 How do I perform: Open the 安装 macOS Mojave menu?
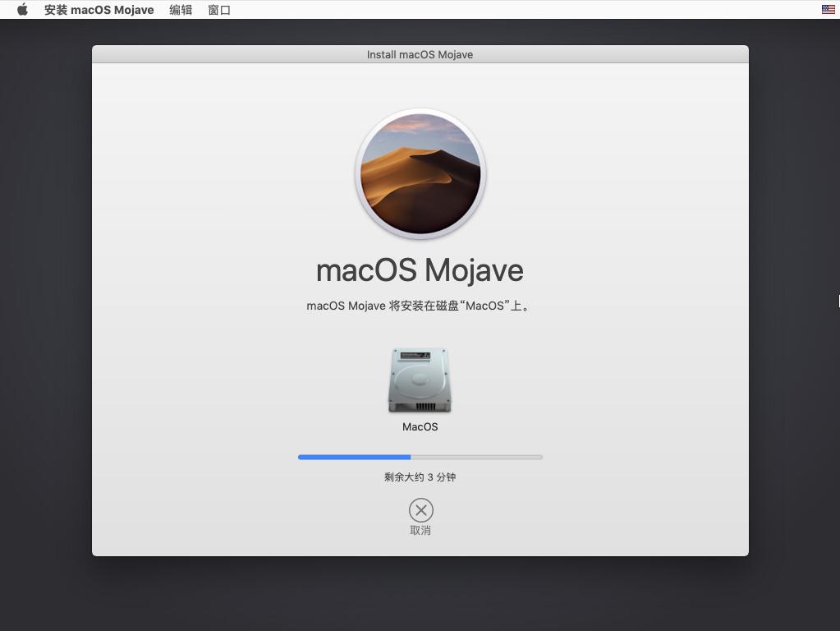pos(99,9)
